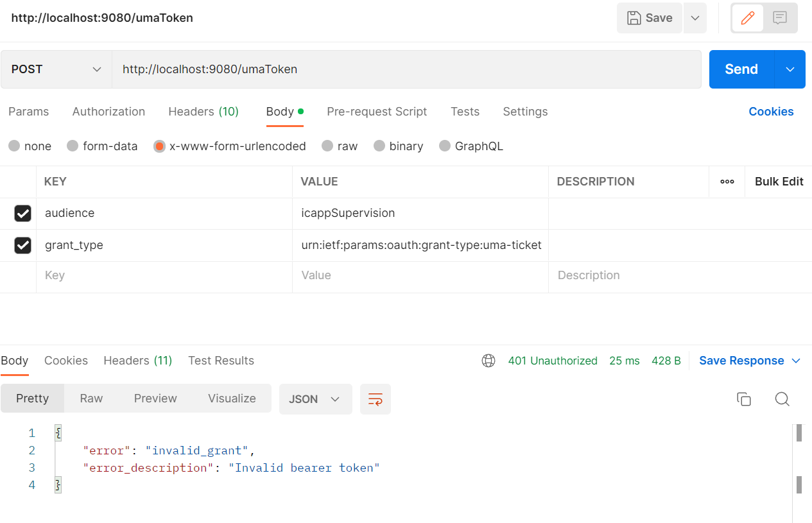Click the Save button
Viewport: 812px width, 523px height.
(x=650, y=18)
